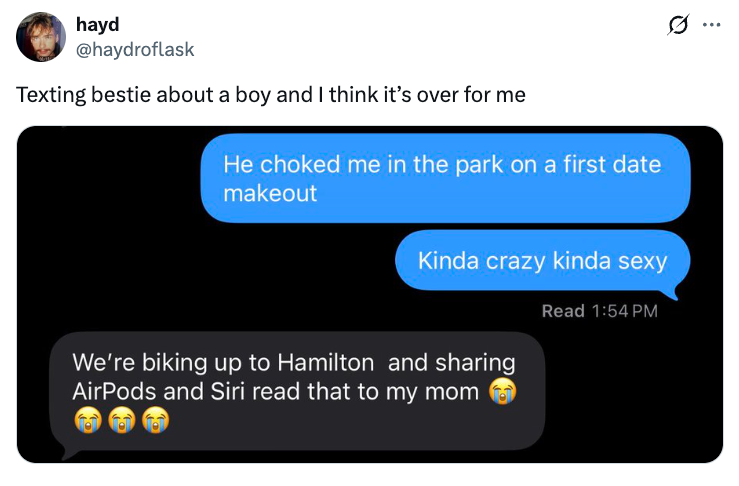Open the display name "hayd"
Image resolution: width=739 pixels, height=486 pixels.
coord(98,24)
